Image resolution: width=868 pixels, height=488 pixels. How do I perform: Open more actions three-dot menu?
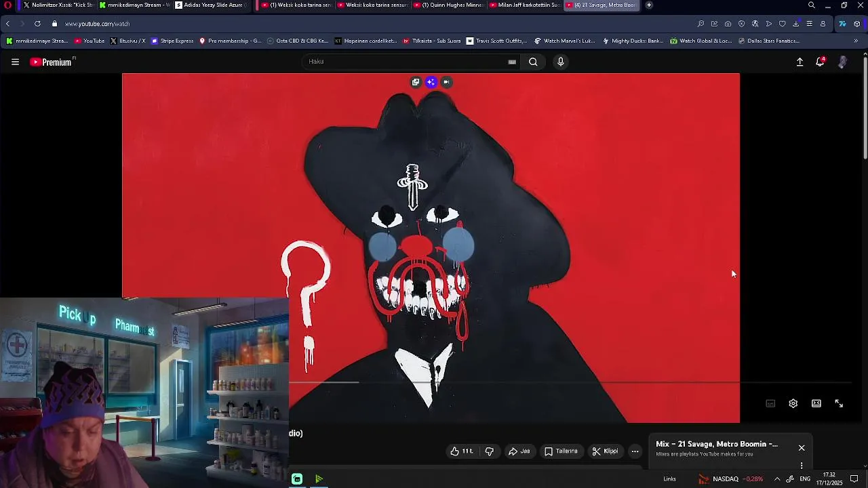pos(635,451)
